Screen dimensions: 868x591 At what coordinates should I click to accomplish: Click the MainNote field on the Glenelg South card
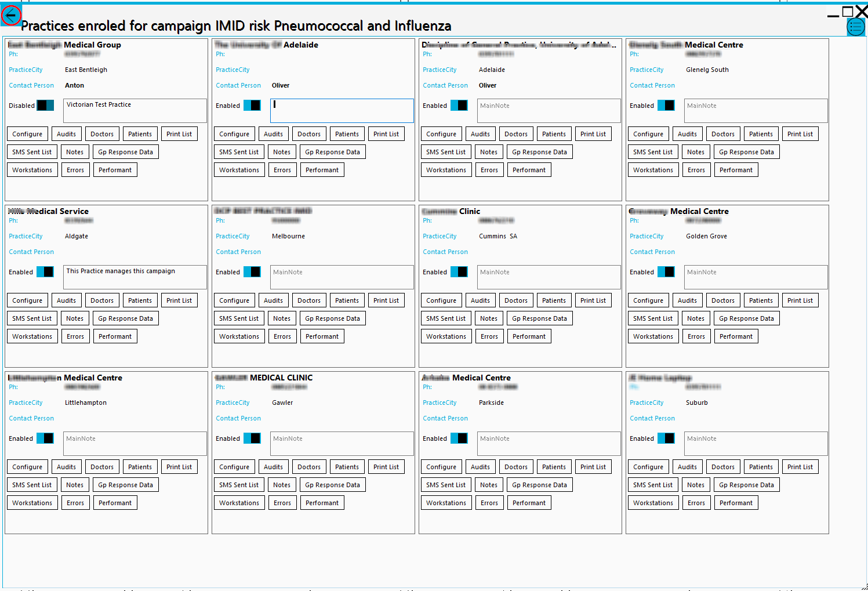coord(756,111)
